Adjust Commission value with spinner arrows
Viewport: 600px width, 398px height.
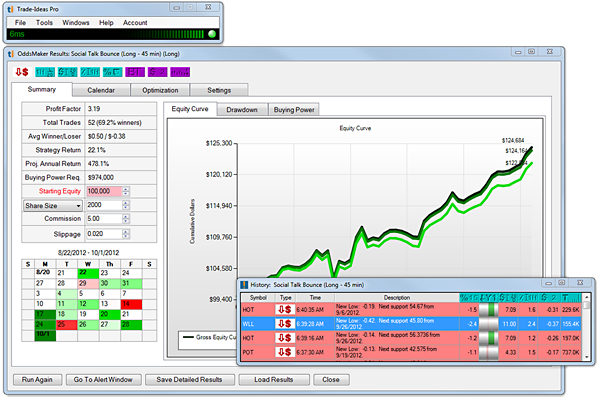coord(126,219)
